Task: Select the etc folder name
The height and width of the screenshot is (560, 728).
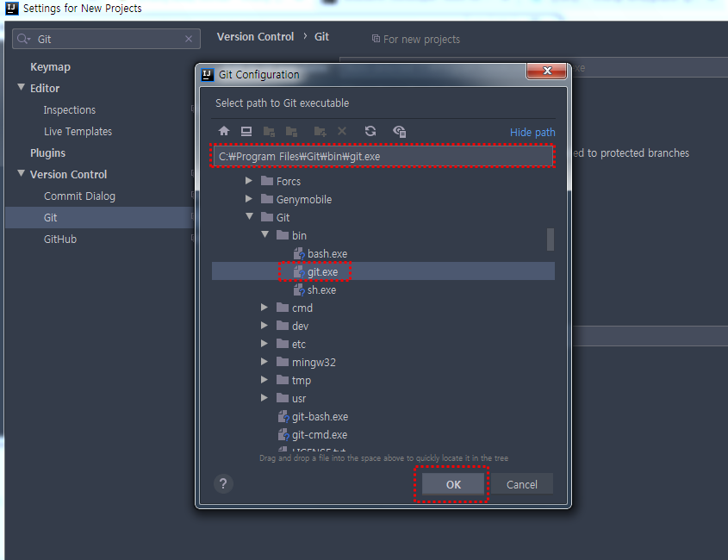Action: pos(299,345)
